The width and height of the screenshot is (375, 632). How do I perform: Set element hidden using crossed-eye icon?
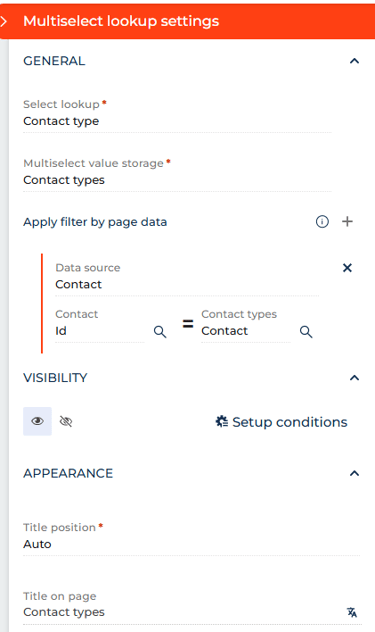pos(66,422)
